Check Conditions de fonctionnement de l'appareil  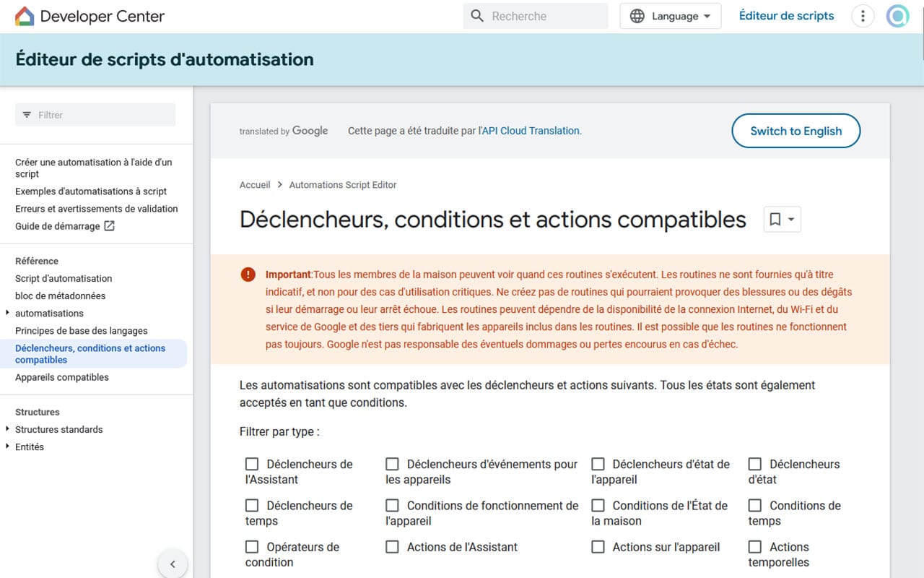pyautogui.click(x=392, y=505)
